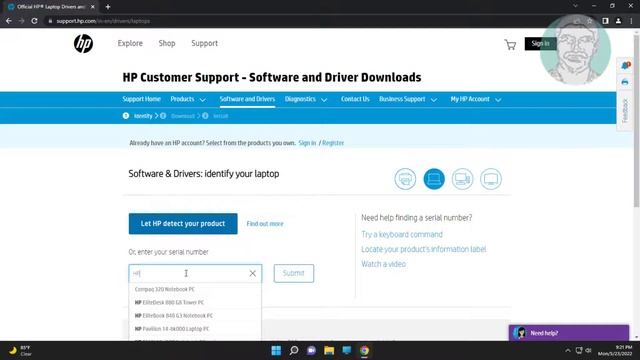This screenshot has height=360, width=640.
Task: Open Windows taskbar search
Action: [x=294, y=351]
